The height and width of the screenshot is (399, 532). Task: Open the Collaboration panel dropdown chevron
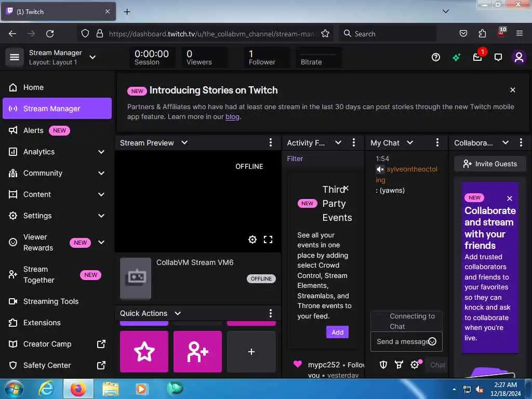click(x=506, y=142)
